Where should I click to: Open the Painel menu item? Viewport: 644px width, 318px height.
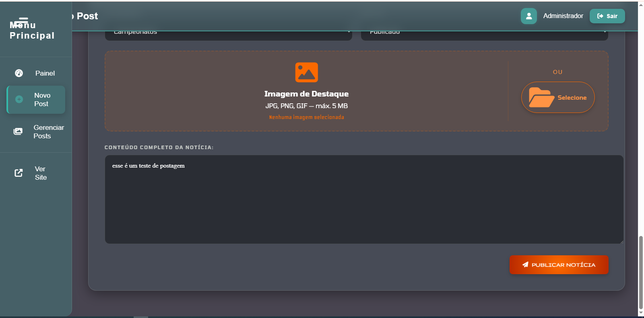36,73
